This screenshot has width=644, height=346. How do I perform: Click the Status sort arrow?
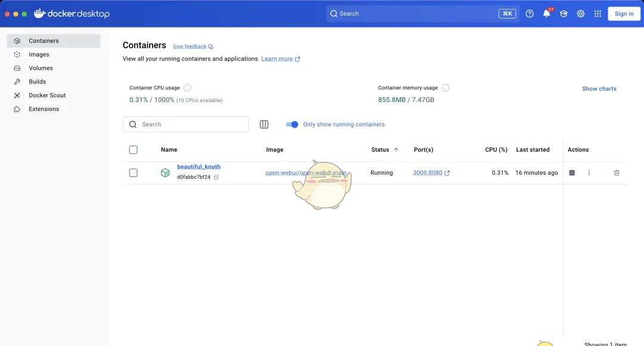pos(396,150)
